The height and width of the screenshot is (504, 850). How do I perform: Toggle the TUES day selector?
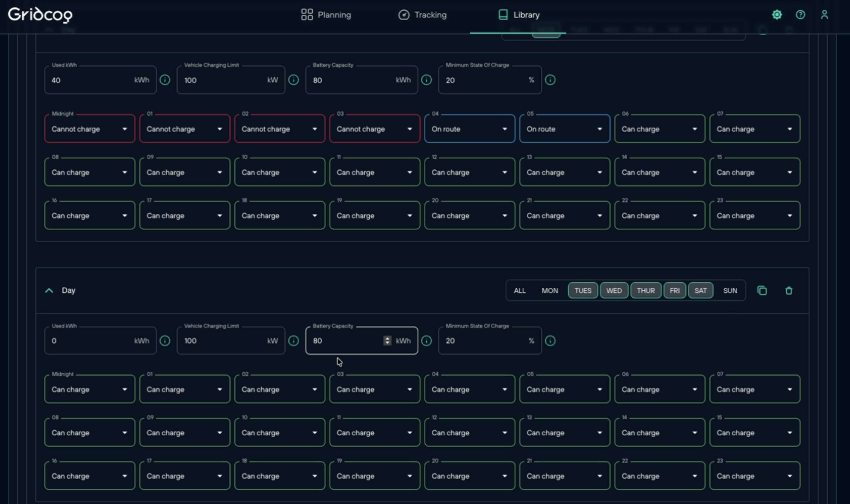point(583,291)
